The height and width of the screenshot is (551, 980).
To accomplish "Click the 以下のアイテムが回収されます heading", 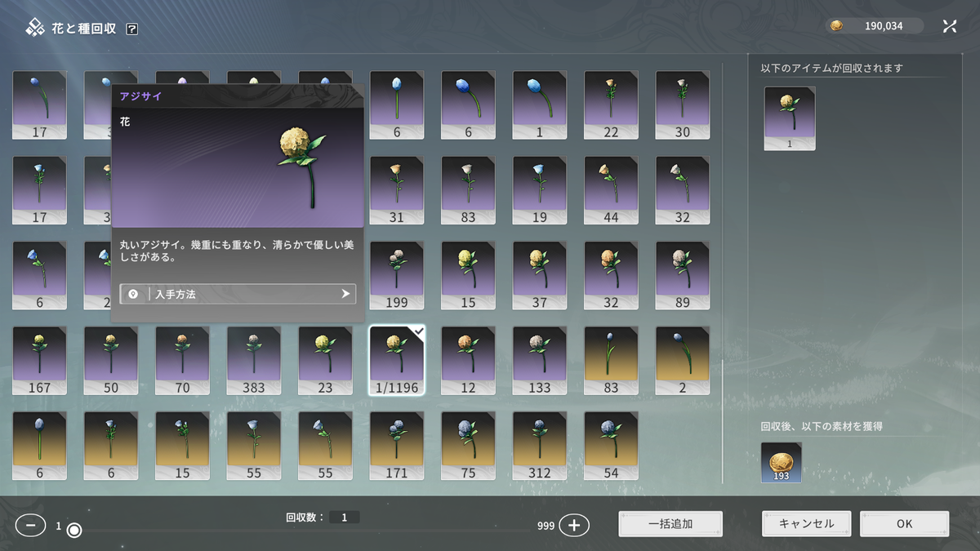I will click(x=831, y=69).
